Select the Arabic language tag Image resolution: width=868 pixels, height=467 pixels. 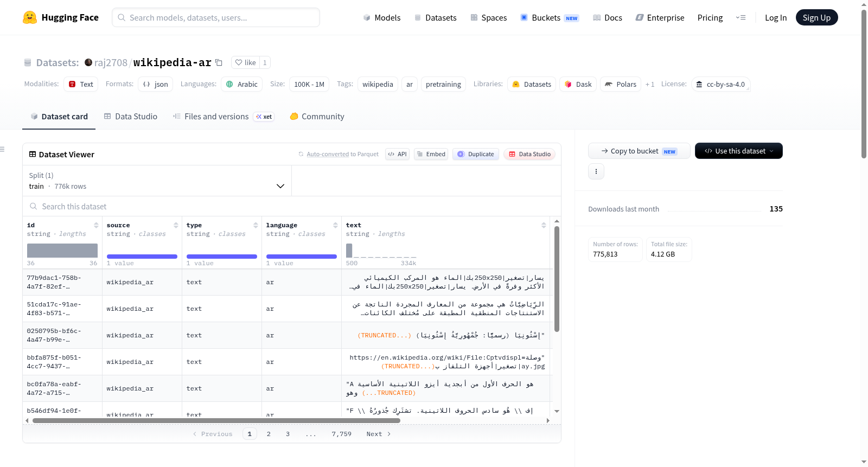pos(242,84)
